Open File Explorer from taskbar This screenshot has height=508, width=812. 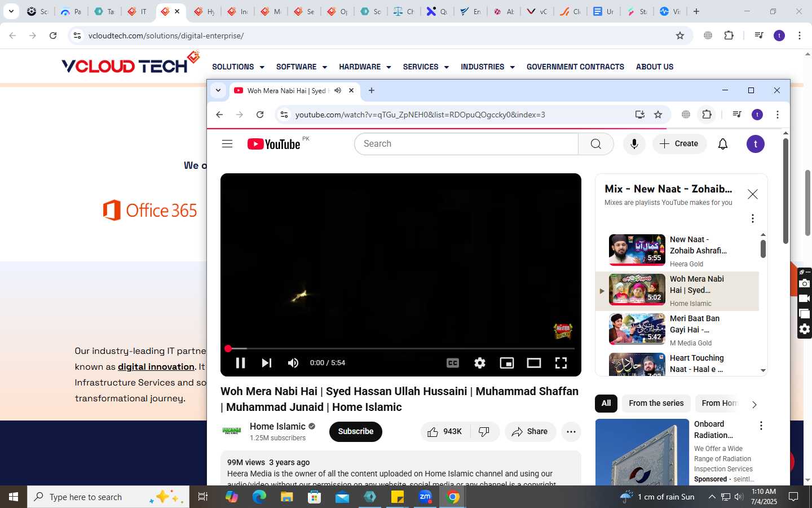[287, 497]
